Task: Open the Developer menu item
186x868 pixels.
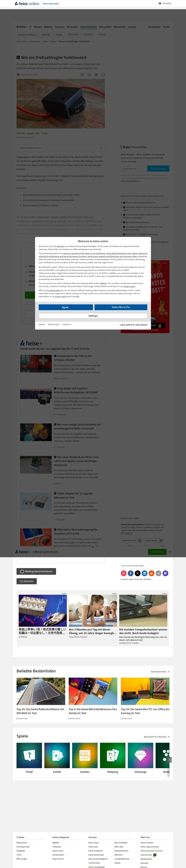Action: pyautogui.click(x=72, y=27)
